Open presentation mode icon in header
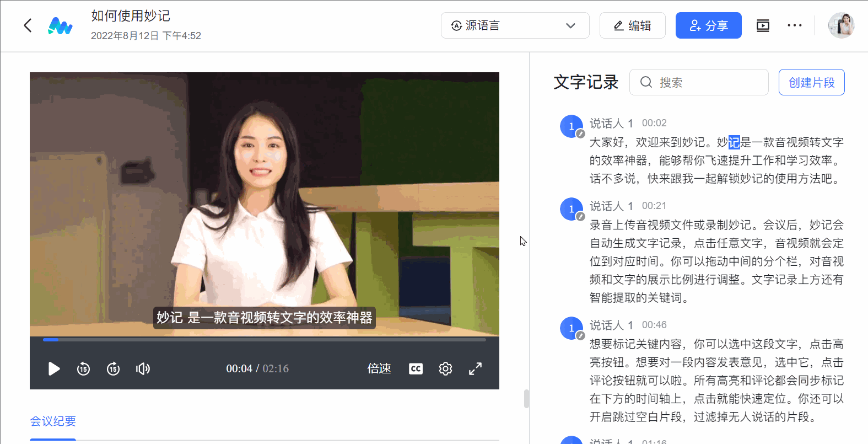This screenshot has width=868, height=444. [x=763, y=25]
